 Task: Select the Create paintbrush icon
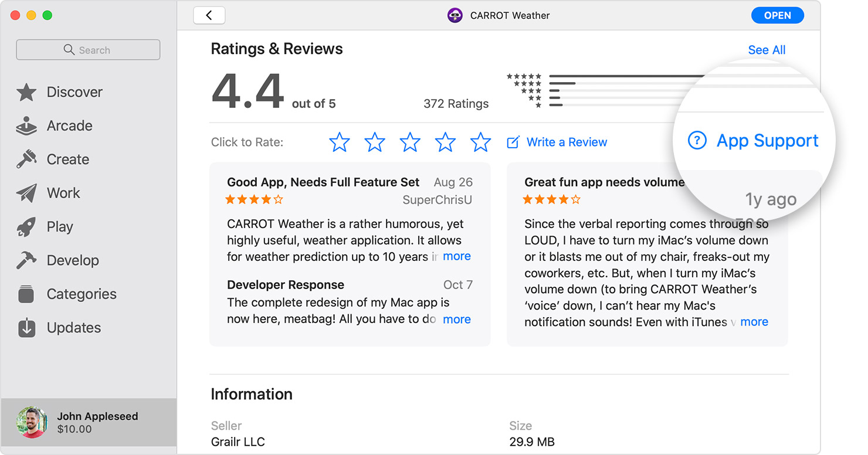pos(26,159)
